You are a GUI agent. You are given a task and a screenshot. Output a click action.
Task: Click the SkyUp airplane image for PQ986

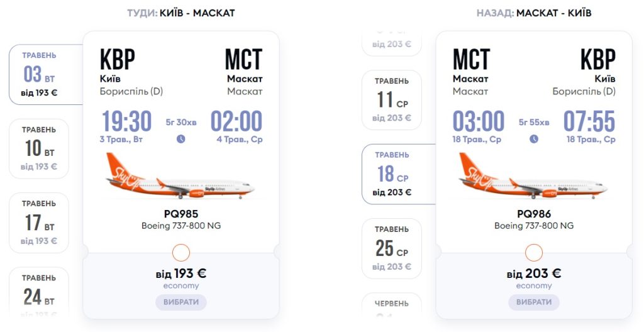pos(533,177)
